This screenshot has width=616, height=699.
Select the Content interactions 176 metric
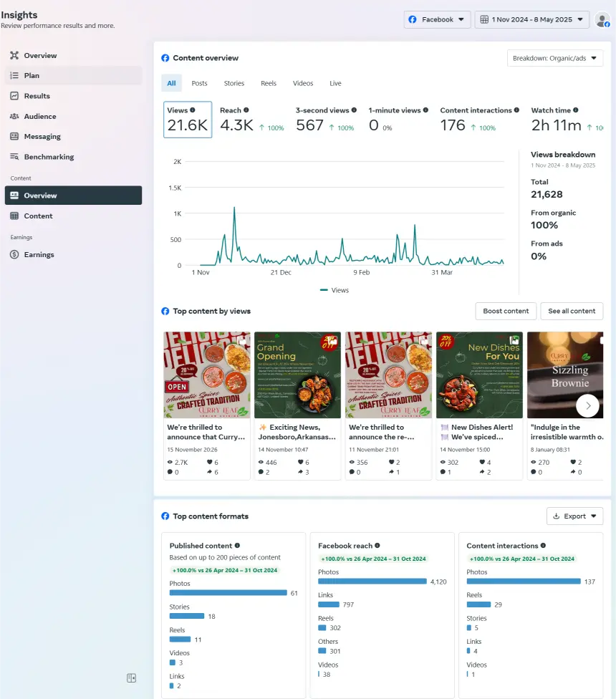(x=479, y=120)
